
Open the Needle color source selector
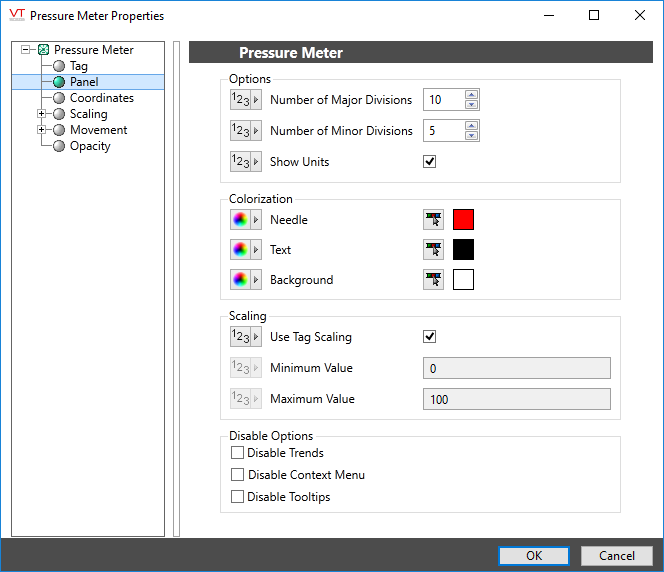(245, 220)
